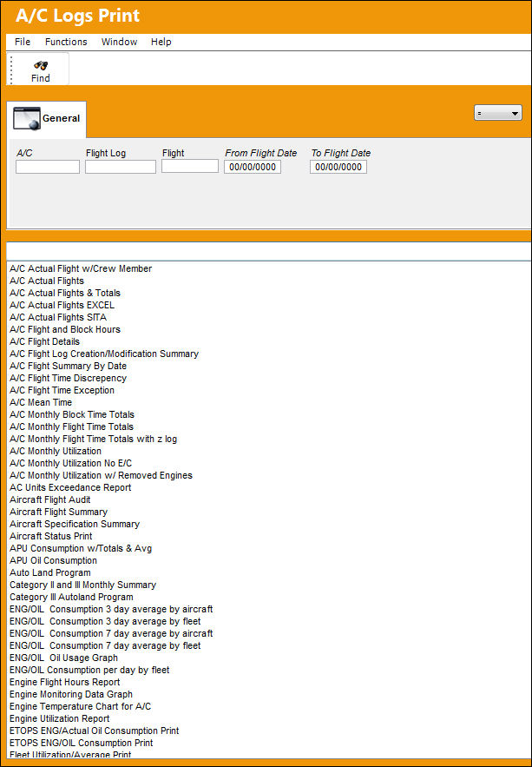Select 'ETOPS ENG/Actual Oil Consumption Print'
Image resolution: width=532 pixels, height=767 pixels.
95,731
